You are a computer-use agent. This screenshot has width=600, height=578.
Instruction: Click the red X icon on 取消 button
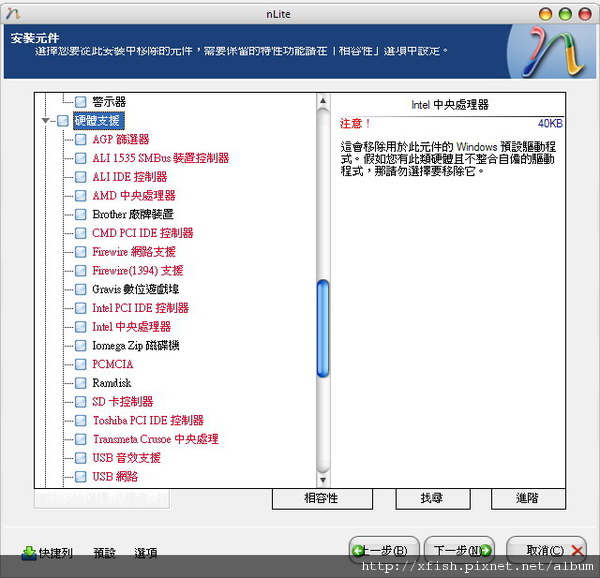point(577,550)
